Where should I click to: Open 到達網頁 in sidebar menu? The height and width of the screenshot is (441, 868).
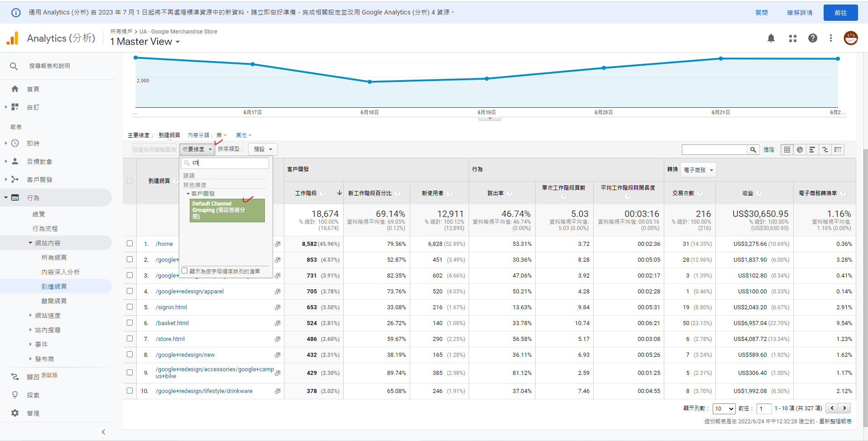click(54, 287)
